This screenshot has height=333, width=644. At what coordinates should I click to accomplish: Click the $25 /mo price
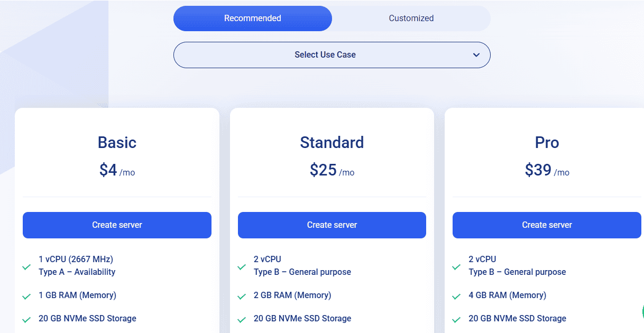332,170
